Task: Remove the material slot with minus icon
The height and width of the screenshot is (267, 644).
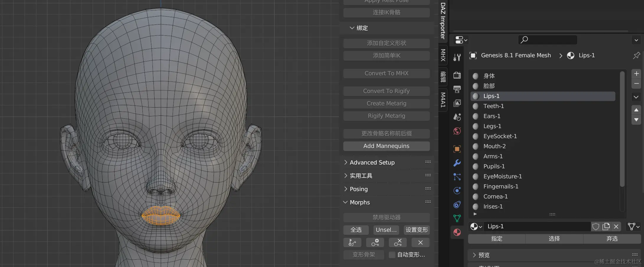Action: coord(636,84)
